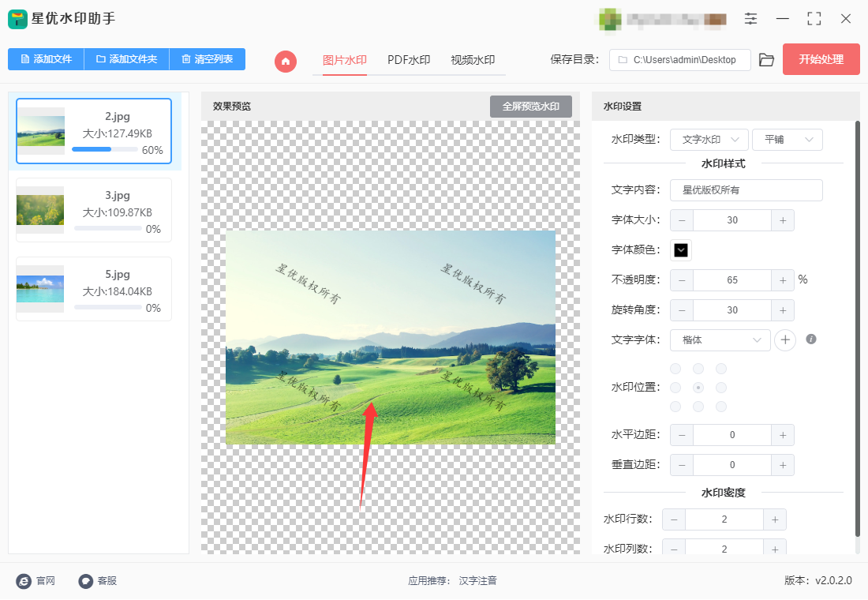
Task: Click the opacity value 65
Action: [x=732, y=279]
